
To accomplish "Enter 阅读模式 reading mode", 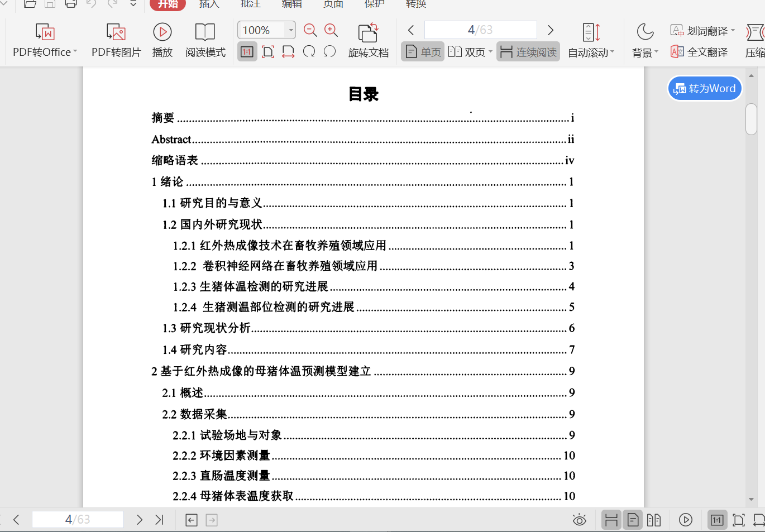I will tap(205, 40).
